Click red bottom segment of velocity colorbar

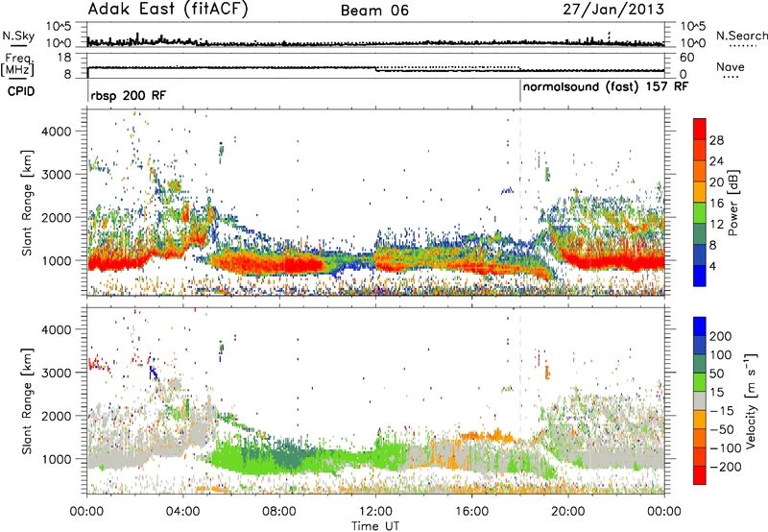pos(700,475)
